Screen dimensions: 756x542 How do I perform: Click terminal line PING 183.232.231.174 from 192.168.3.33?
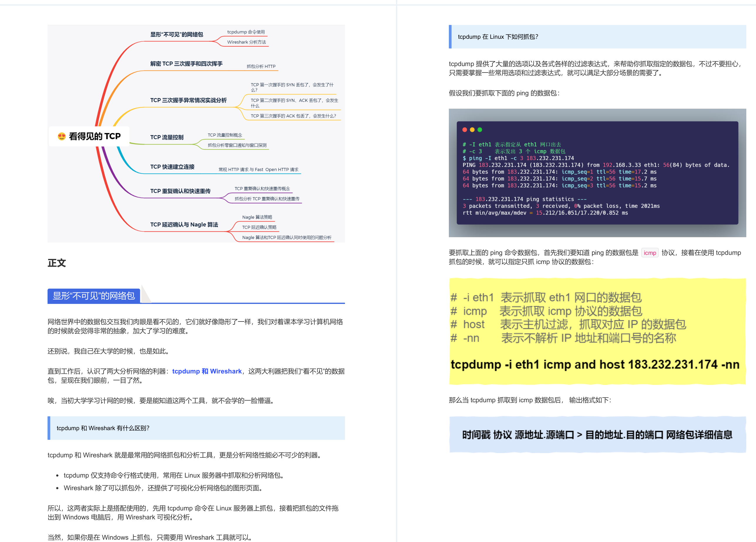click(596, 165)
